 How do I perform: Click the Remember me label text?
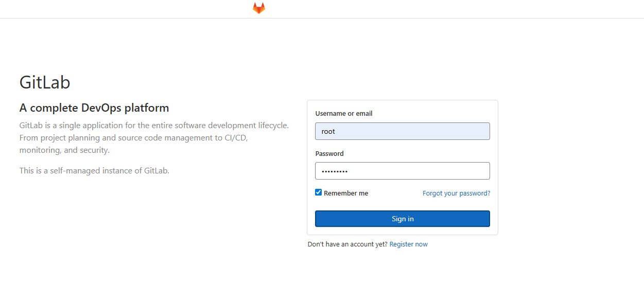point(346,193)
